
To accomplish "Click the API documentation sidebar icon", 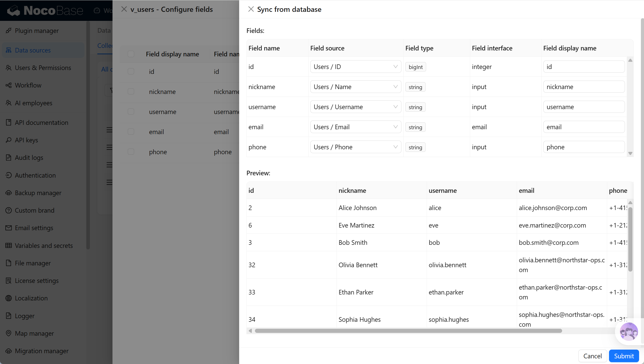I will (x=8, y=123).
